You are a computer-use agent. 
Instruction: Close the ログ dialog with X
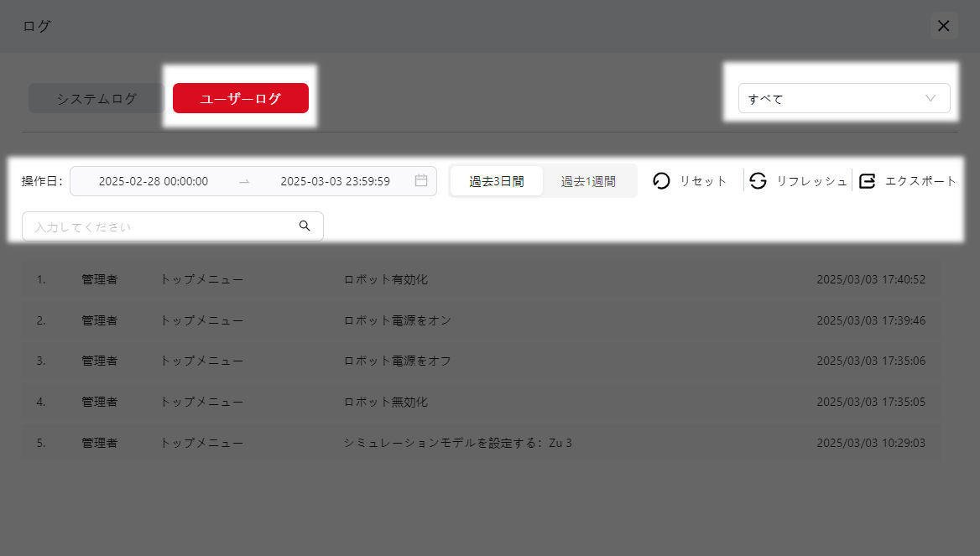(943, 26)
